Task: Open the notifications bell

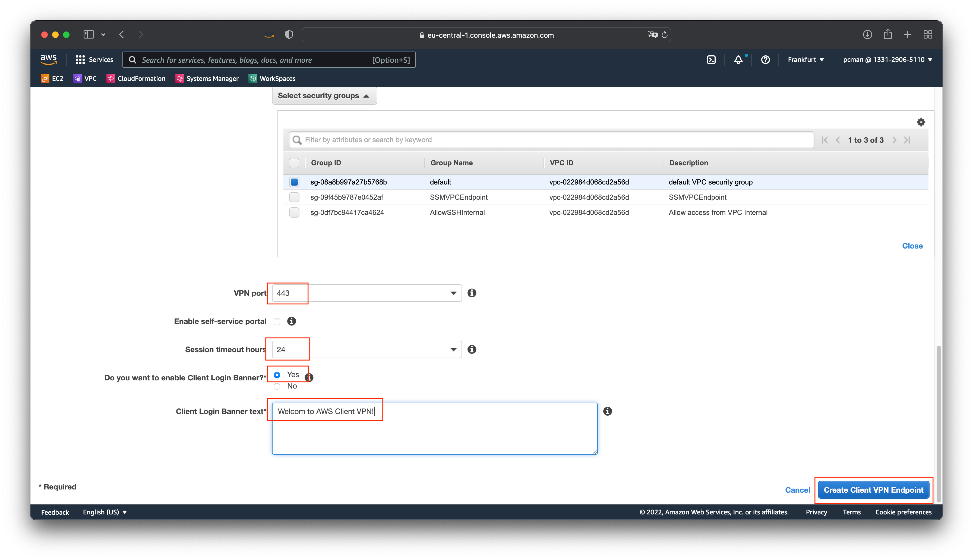Action: click(738, 60)
